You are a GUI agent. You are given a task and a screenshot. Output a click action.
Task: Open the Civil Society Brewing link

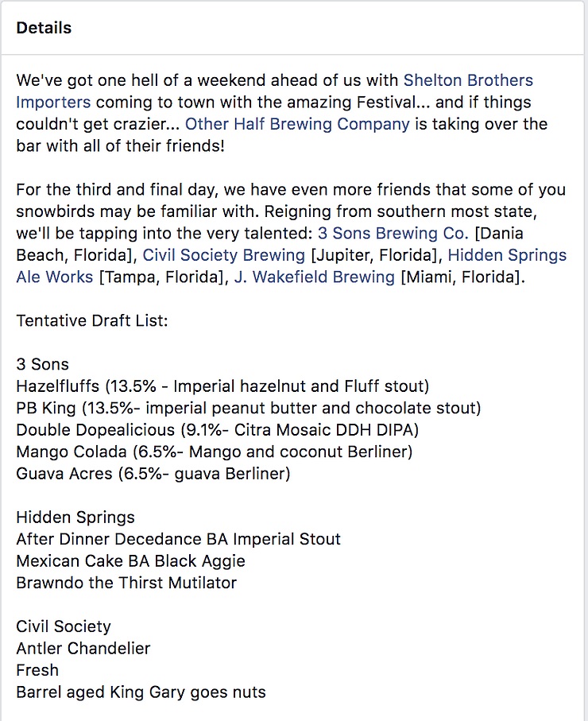(x=223, y=255)
